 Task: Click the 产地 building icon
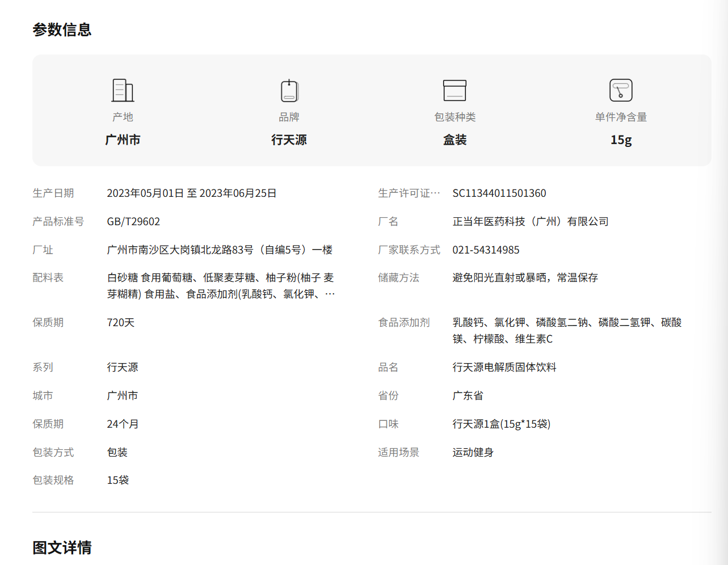[x=123, y=90]
